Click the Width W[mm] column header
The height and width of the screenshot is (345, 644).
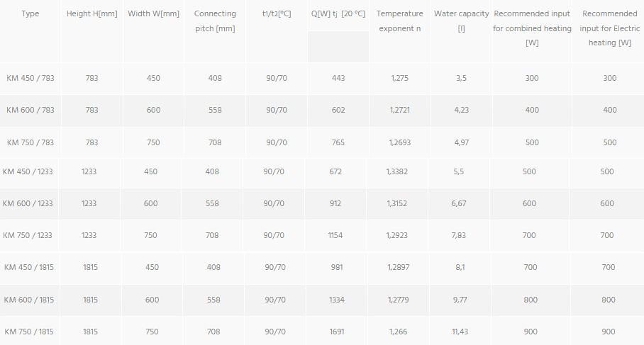[x=154, y=13]
